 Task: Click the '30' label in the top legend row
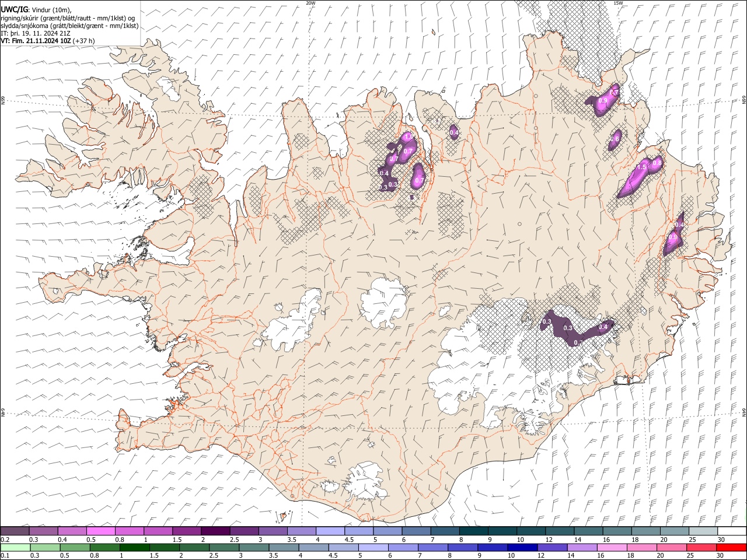(721, 539)
